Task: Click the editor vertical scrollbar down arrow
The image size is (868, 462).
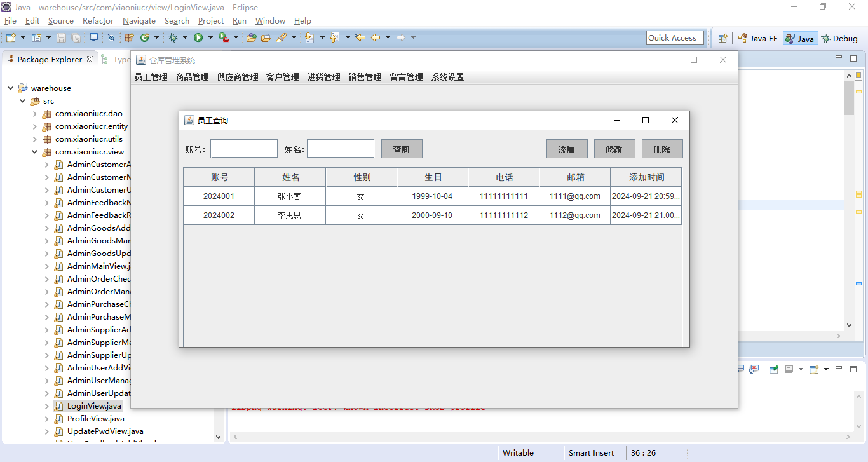Action: pyautogui.click(x=850, y=325)
